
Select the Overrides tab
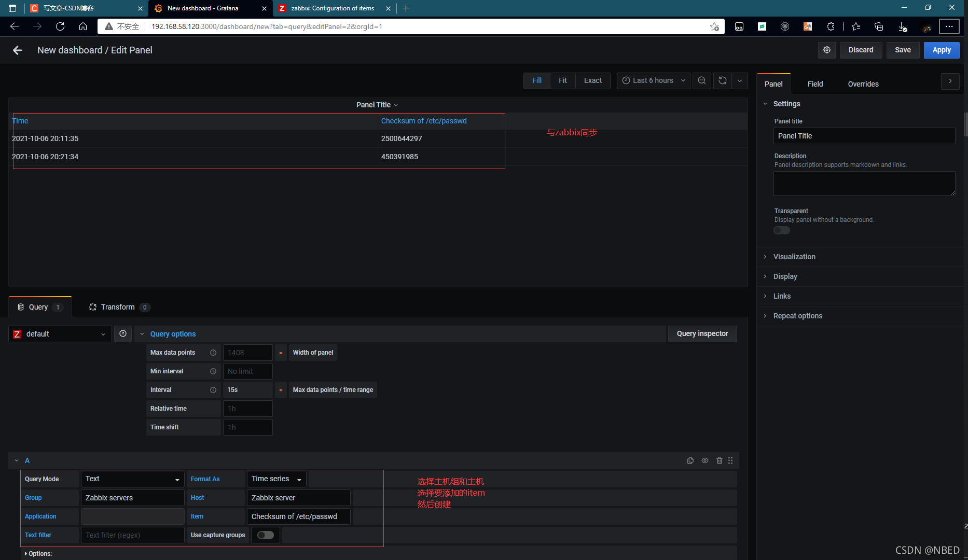pyautogui.click(x=863, y=84)
